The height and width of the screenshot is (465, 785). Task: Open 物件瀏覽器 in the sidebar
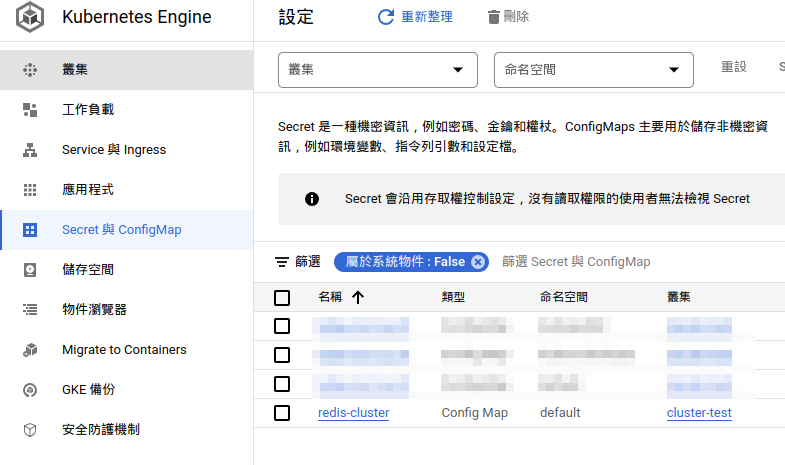click(x=126, y=310)
